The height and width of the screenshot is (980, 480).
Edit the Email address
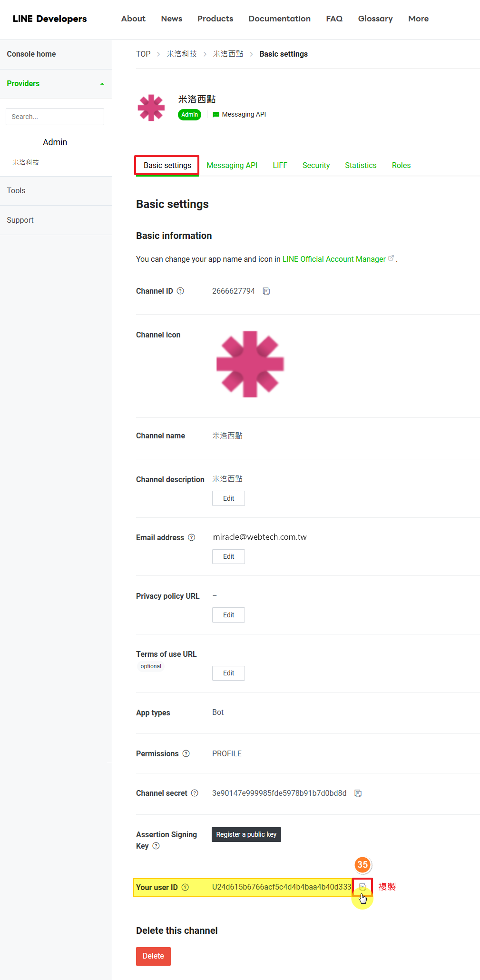[x=228, y=557]
